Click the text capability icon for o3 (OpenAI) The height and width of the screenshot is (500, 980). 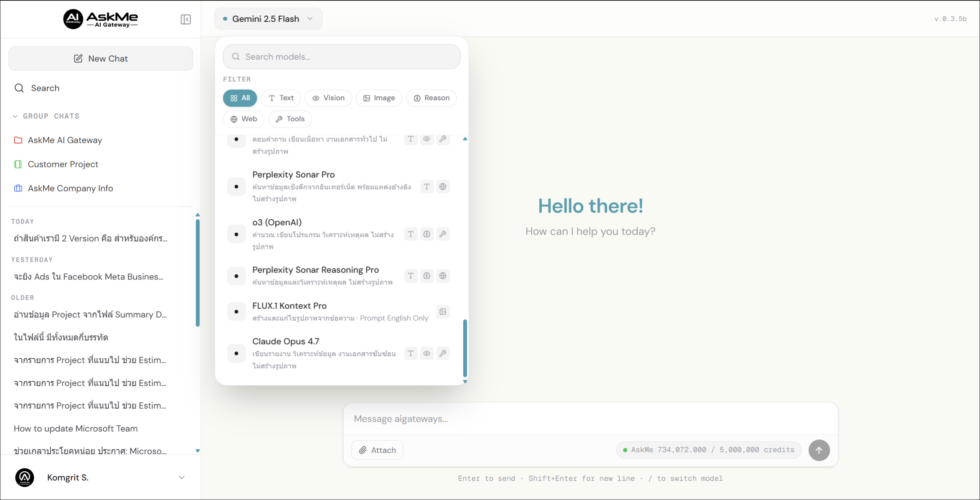coord(410,234)
